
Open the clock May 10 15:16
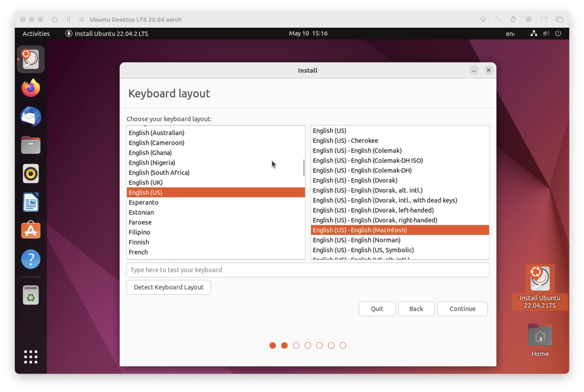tap(308, 33)
